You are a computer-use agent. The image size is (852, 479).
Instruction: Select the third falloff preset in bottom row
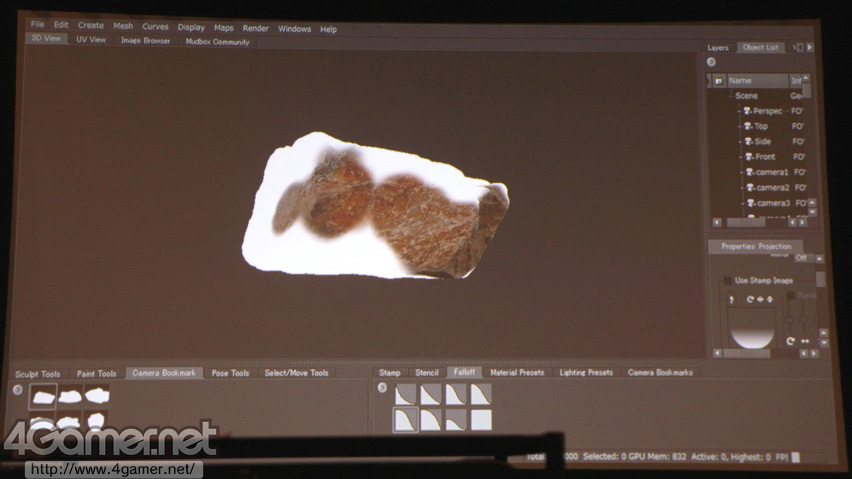[x=455, y=420]
